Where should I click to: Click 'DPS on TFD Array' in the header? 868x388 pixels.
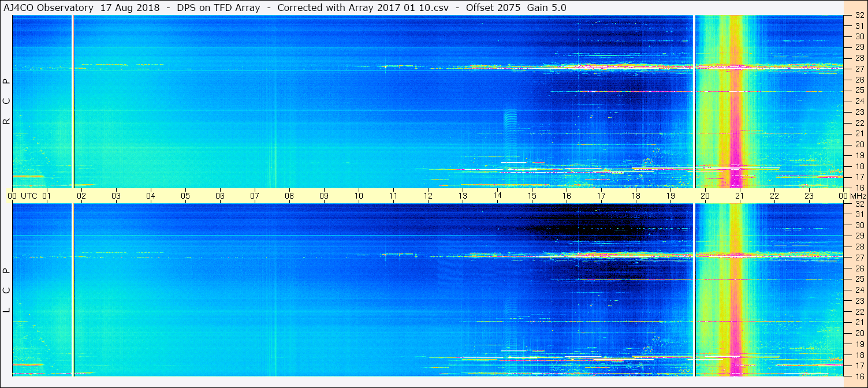pyautogui.click(x=218, y=8)
